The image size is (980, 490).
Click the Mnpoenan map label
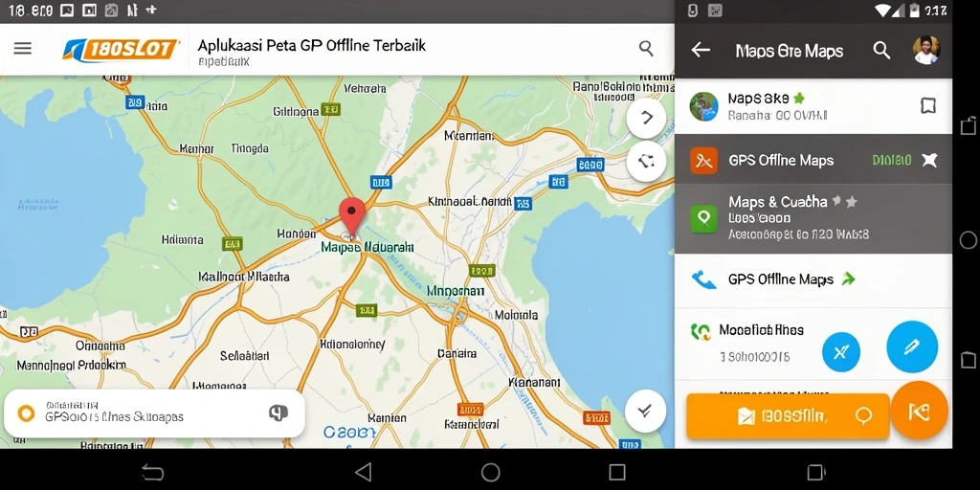tap(455, 291)
